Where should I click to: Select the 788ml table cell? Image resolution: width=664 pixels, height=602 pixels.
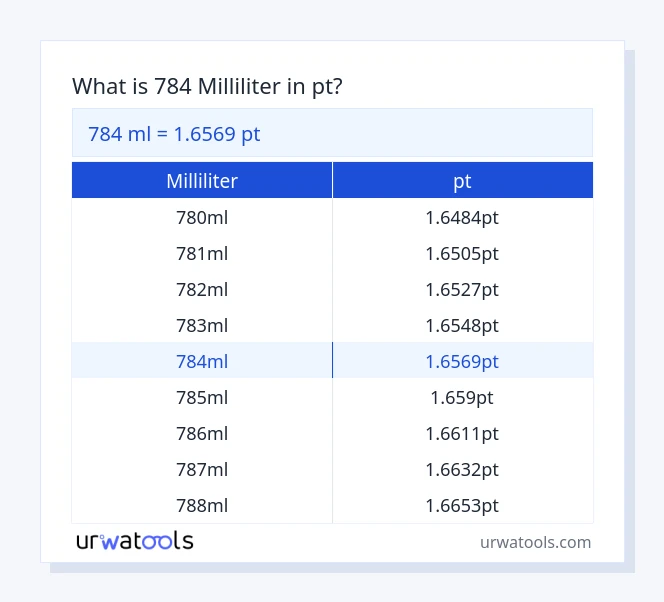(202, 505)
